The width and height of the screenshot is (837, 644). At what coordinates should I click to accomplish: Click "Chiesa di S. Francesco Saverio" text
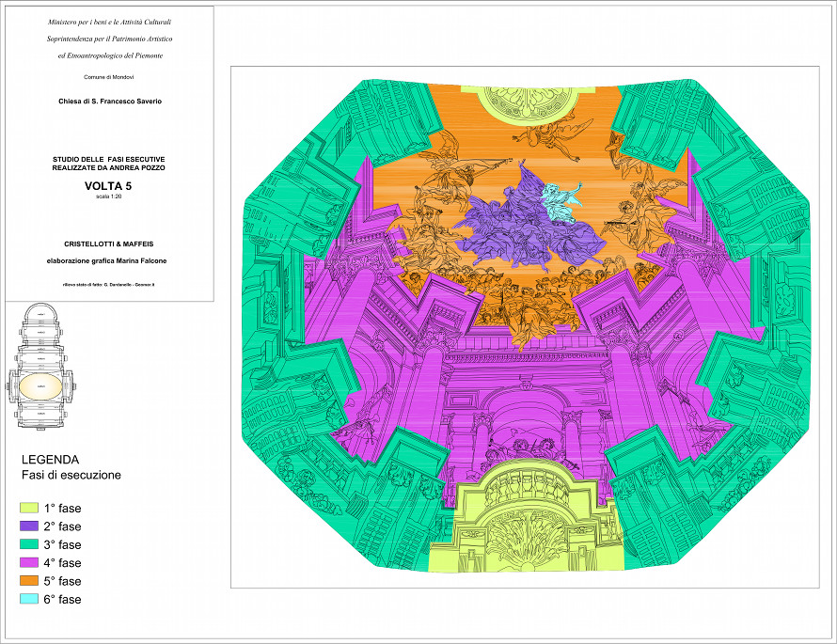pyautogui.click(x=110, y=101)
